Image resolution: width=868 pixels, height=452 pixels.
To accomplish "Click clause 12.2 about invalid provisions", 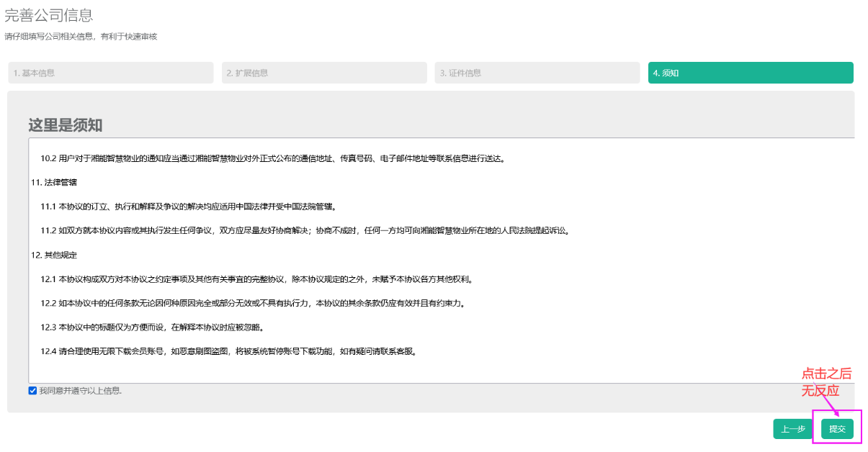I will pyautogui.click(x=252, y=303).
